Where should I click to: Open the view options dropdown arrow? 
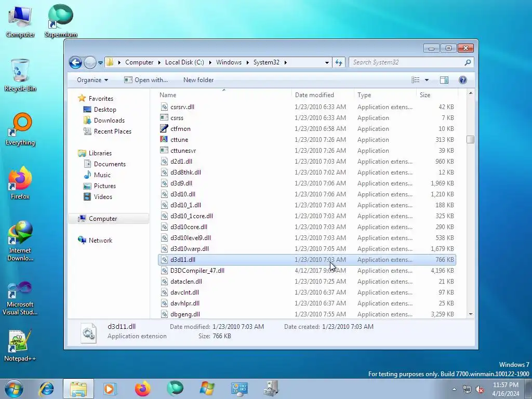click(x=427, y=80)
